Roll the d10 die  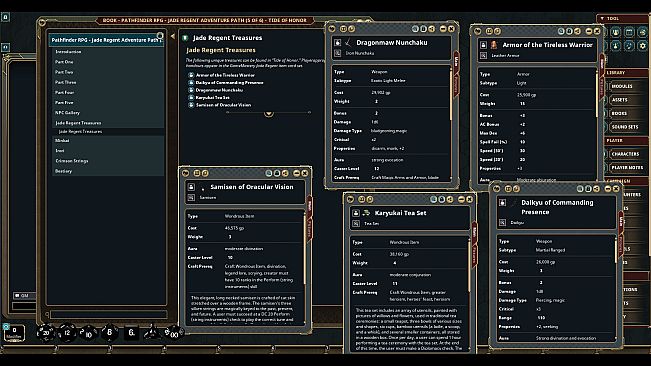click(x=88, y=333)
